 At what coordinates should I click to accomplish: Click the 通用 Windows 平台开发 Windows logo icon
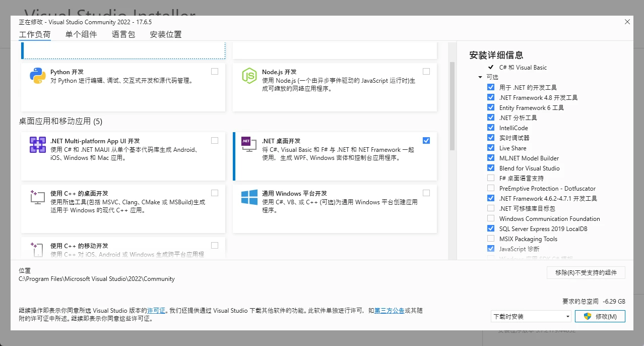[249, 197]
